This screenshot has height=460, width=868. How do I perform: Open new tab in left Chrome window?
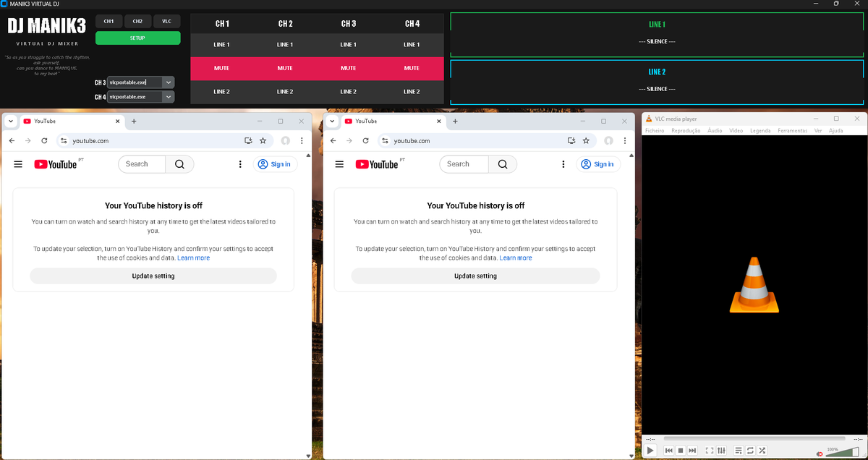[x=134, y=122]
